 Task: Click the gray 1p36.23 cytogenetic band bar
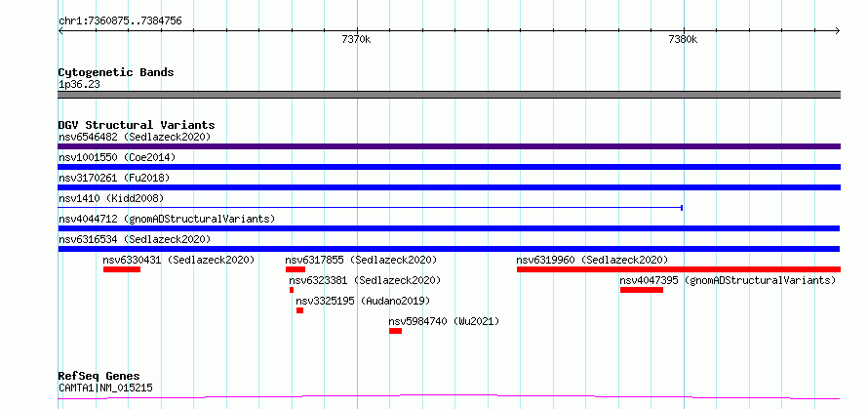tap(449, 95)
